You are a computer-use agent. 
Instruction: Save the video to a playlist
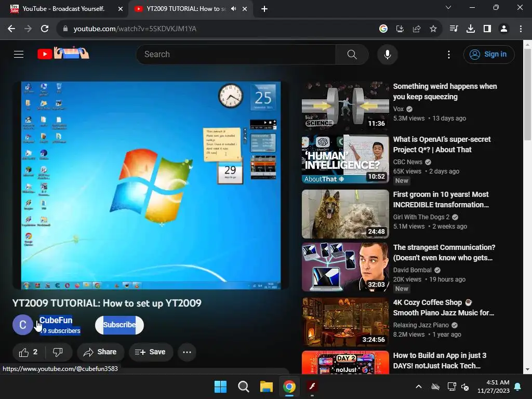pos(150,352)
